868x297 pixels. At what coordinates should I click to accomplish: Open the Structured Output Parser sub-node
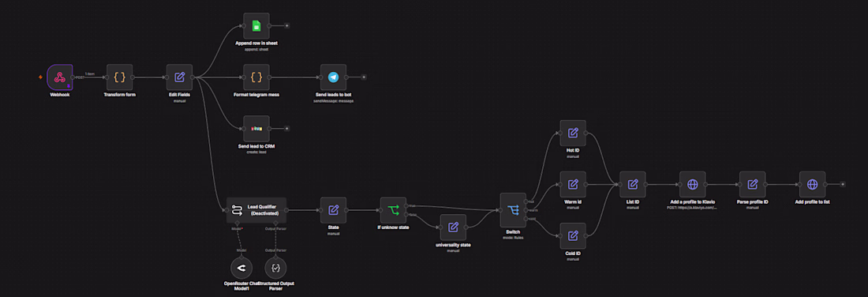click(275, 269)
